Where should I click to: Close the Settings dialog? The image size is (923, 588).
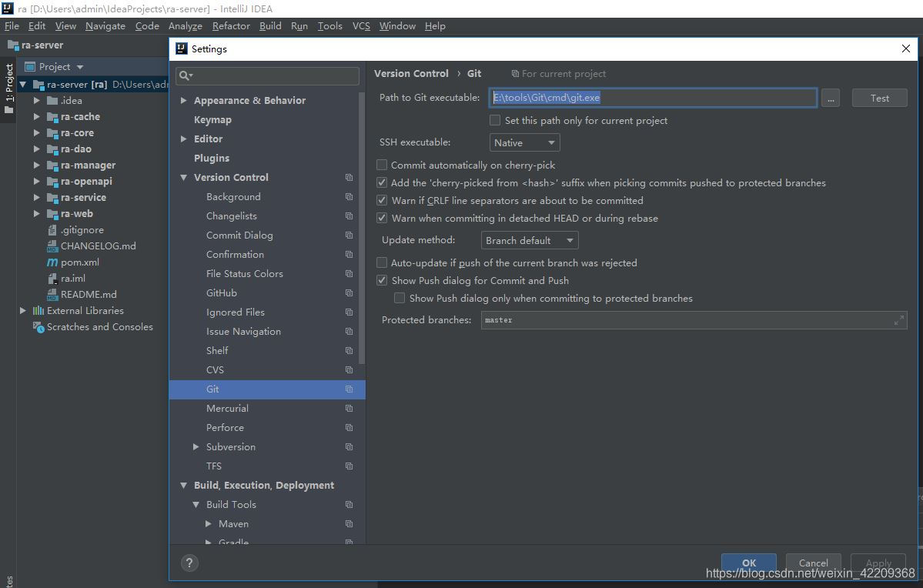(x=906, y=48)
